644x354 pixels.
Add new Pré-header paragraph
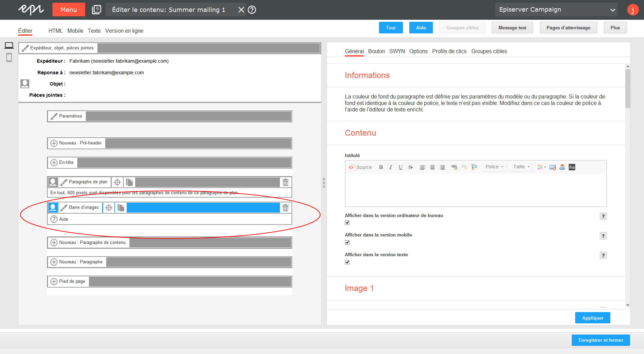[x=76, y=143]
